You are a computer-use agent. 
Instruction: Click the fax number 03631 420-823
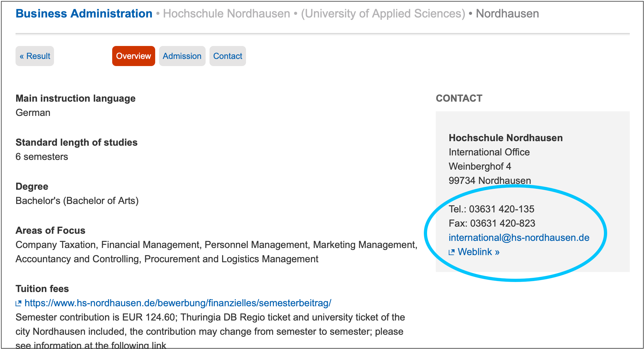[x=502, y=223]
